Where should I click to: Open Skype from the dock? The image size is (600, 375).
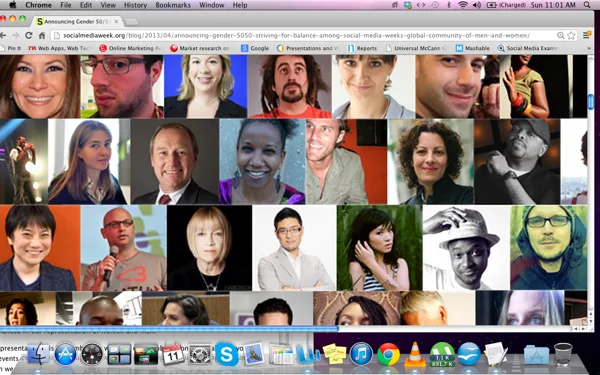tap(227, 354)
